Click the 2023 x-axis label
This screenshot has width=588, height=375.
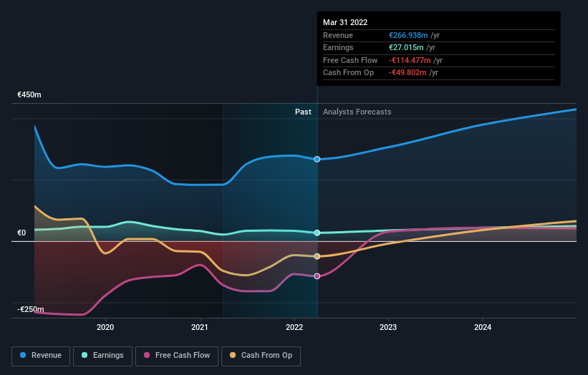click(388, 327)
